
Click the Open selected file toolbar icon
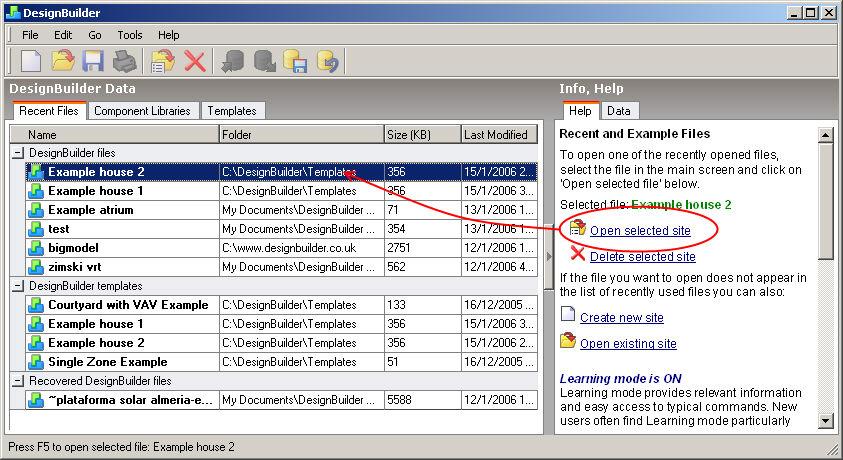[x=163, y=61]
